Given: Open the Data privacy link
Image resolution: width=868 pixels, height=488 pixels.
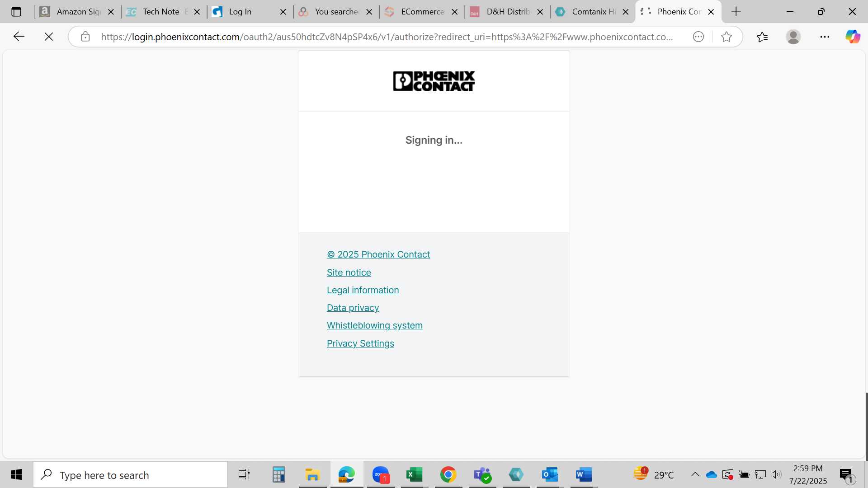Looking at the screenshot, I should tap(353, 308).
